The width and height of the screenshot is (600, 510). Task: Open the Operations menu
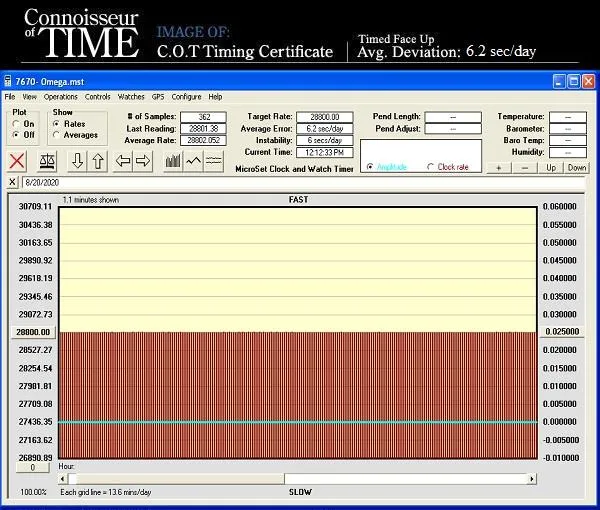click(x=60, y=97)
